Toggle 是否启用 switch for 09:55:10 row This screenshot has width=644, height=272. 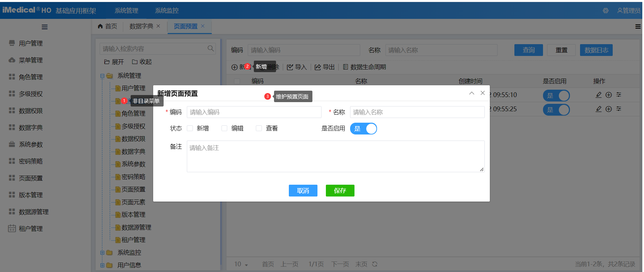pyautogui.click(x=556, y=96)
